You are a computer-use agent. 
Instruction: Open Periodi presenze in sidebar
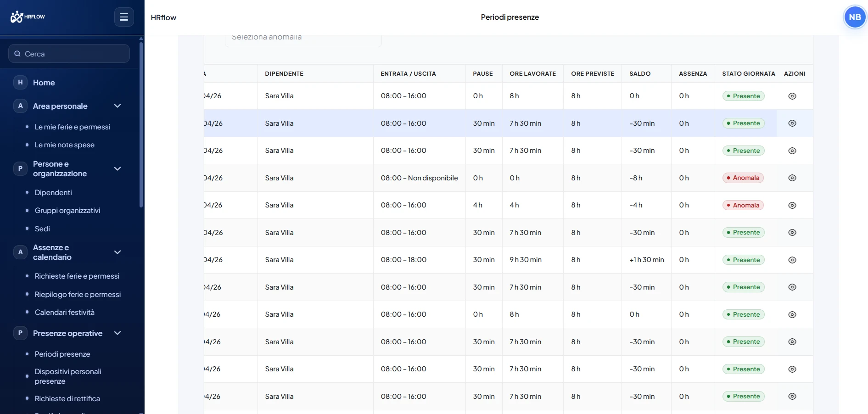[x=62, y=354]
